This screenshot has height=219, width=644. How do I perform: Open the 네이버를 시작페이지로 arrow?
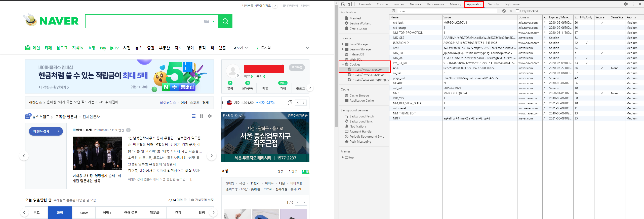[x=275, y=6]
